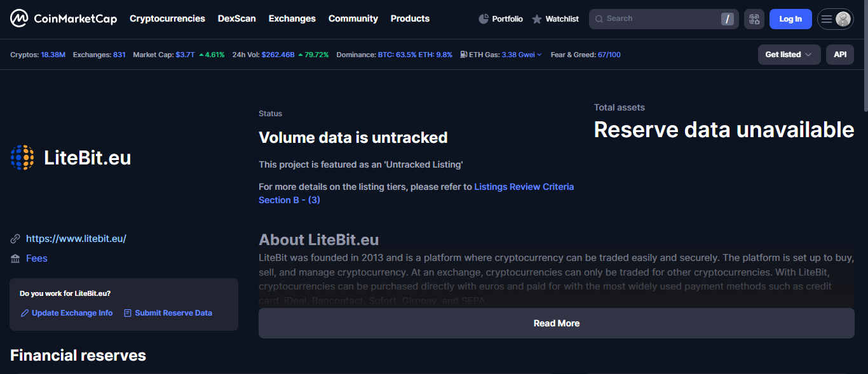868x374 pixels.
Task: Click the 'Total assets' label
Action: (x=620, y=107)
